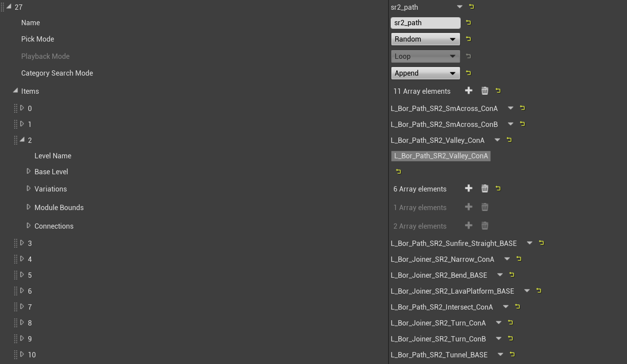Collapse Items element 2

click(22, 140)
